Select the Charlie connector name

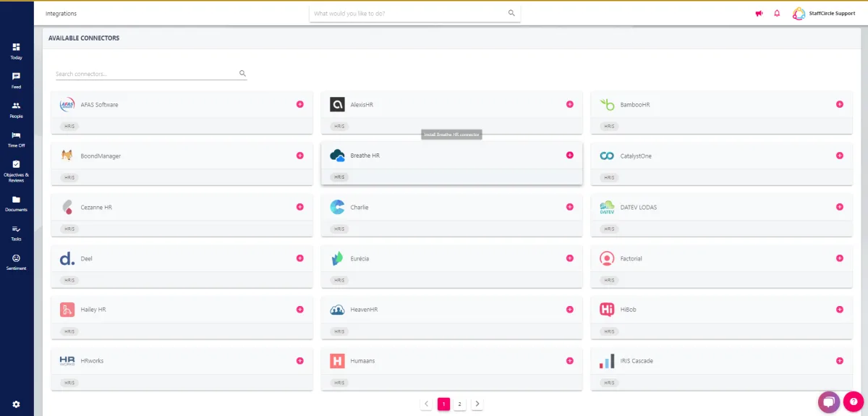pyautogui.click(x=359, y=208)
